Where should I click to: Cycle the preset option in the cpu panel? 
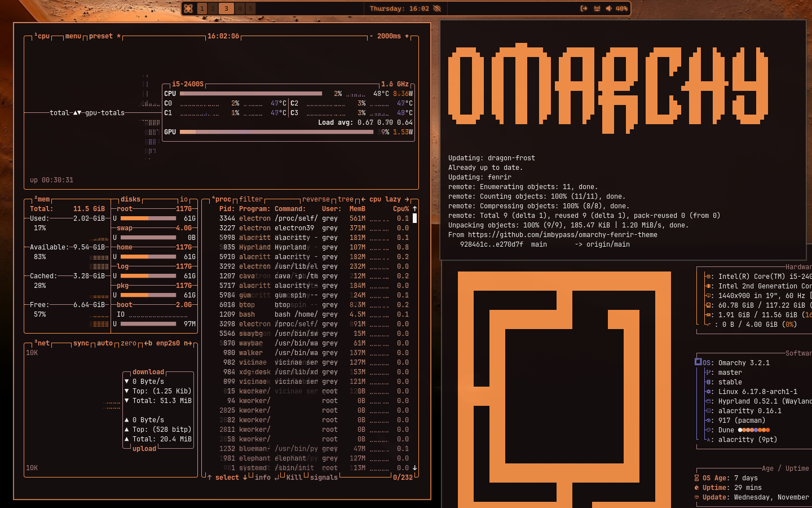[101, 36]
